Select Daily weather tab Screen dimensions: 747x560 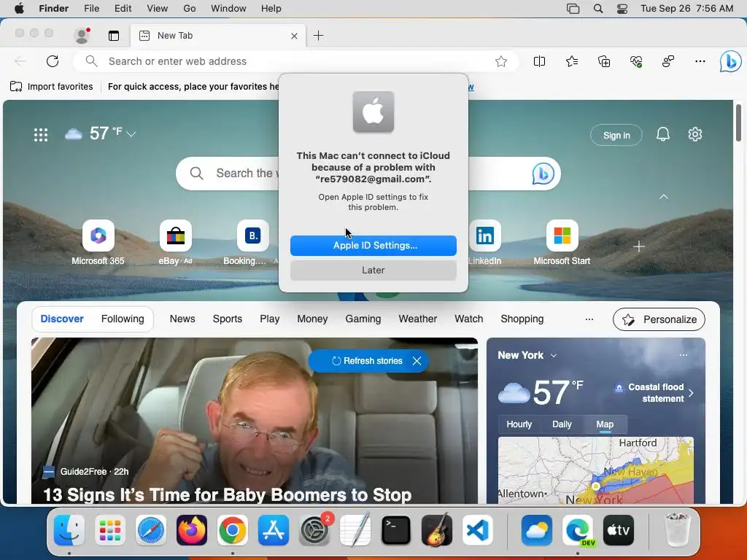tap(562, 424)
